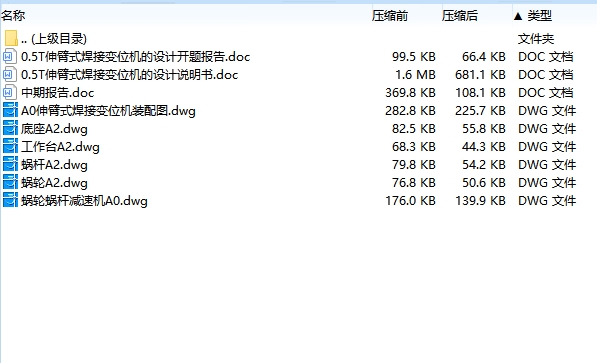Click the Word icon of 设计说明书.doc
Viewport: 597px width, 363px height.
(x=10, y=75)
